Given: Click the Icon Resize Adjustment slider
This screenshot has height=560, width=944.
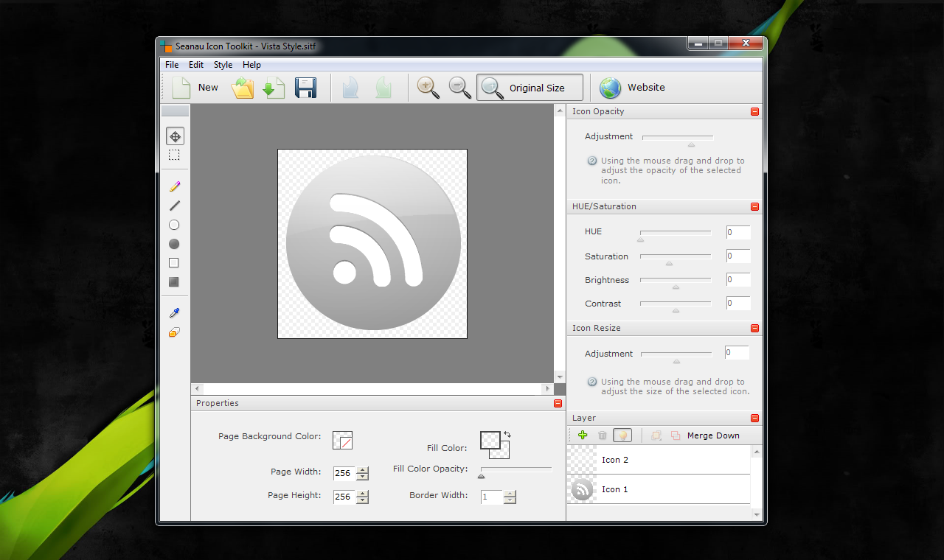Looking at the screenshot, I should [676, 354].
